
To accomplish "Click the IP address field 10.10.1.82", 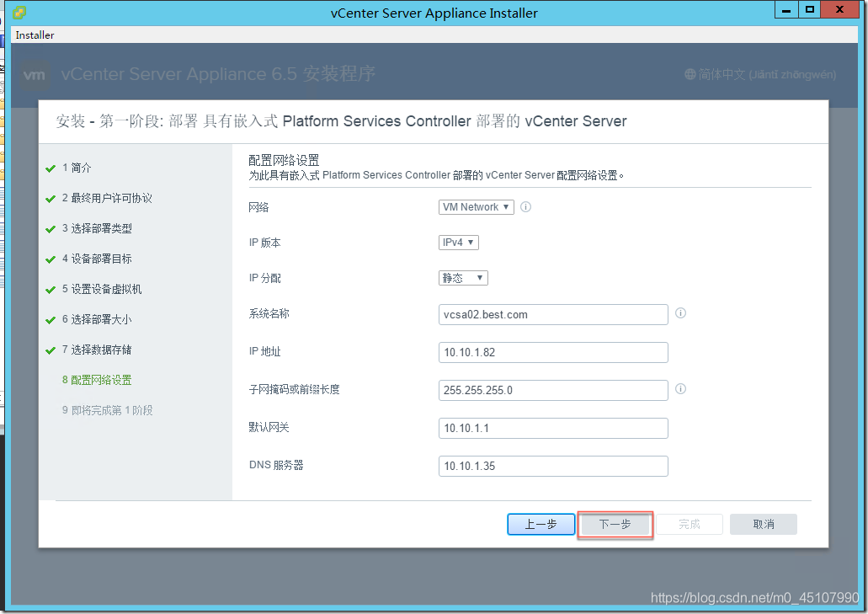I will pos(553,353).
